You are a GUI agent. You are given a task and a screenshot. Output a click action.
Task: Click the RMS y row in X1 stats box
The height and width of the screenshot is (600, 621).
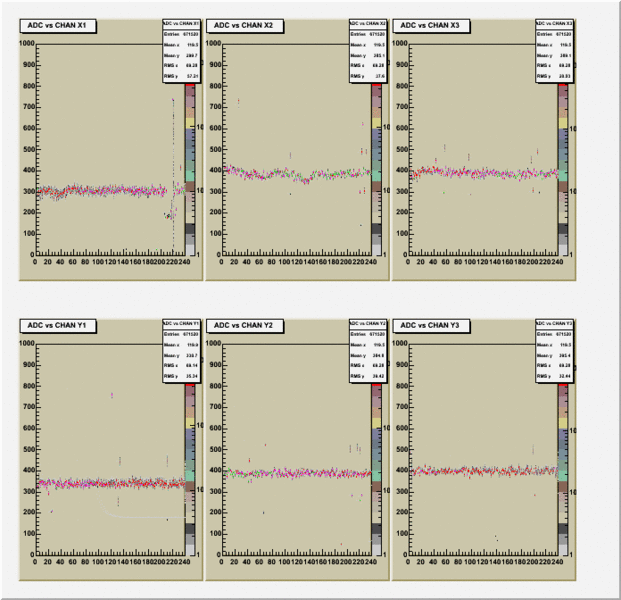tap(181, 76)
